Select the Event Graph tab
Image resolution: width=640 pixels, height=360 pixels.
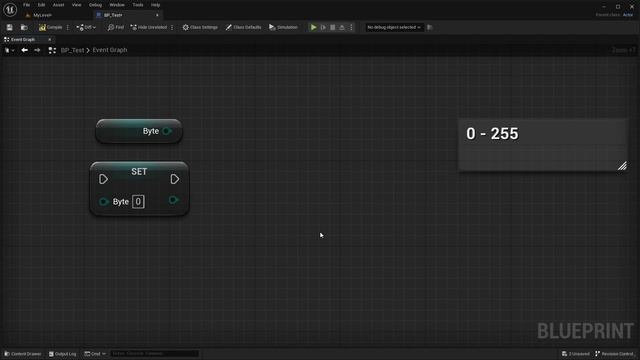23,40
